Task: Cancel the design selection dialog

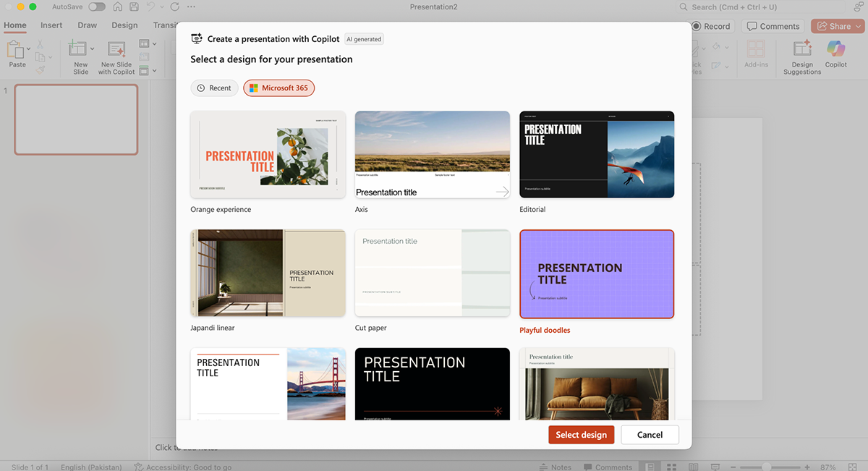Action: (x=650, y=435)
